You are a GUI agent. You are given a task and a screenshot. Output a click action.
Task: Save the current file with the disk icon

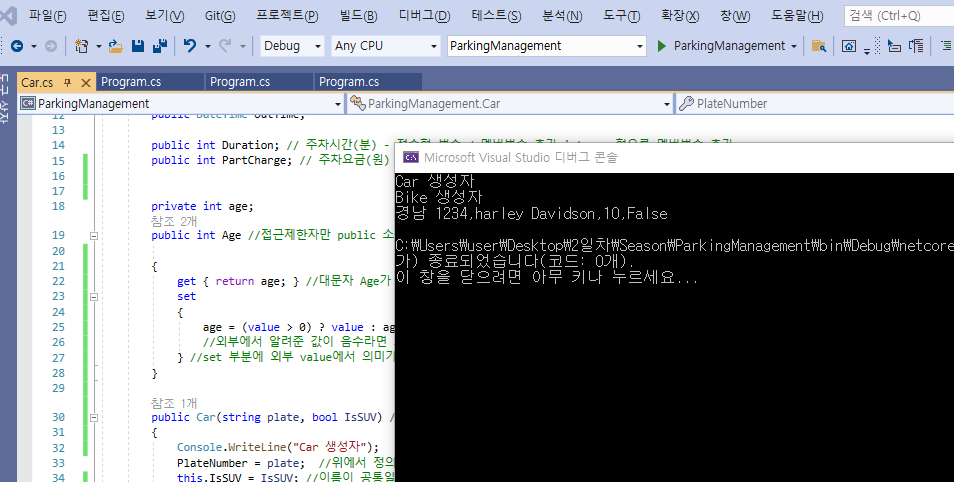(138, 46)
